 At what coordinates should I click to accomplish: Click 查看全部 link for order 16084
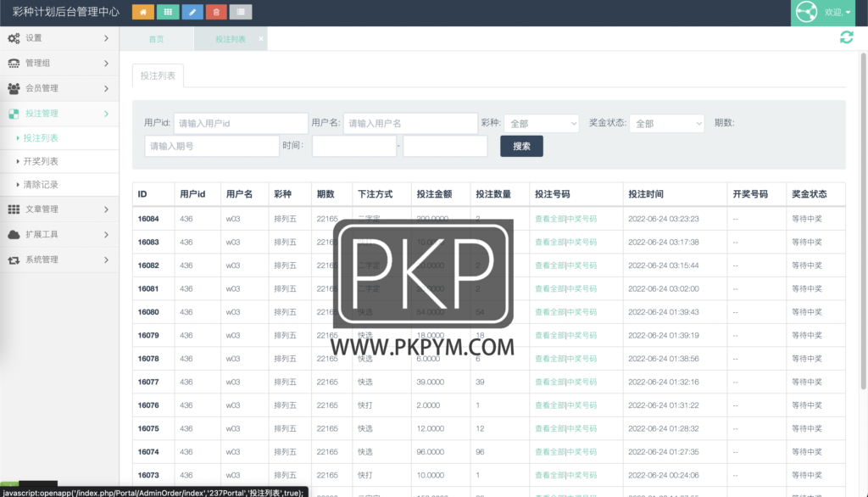coord(549,219)
